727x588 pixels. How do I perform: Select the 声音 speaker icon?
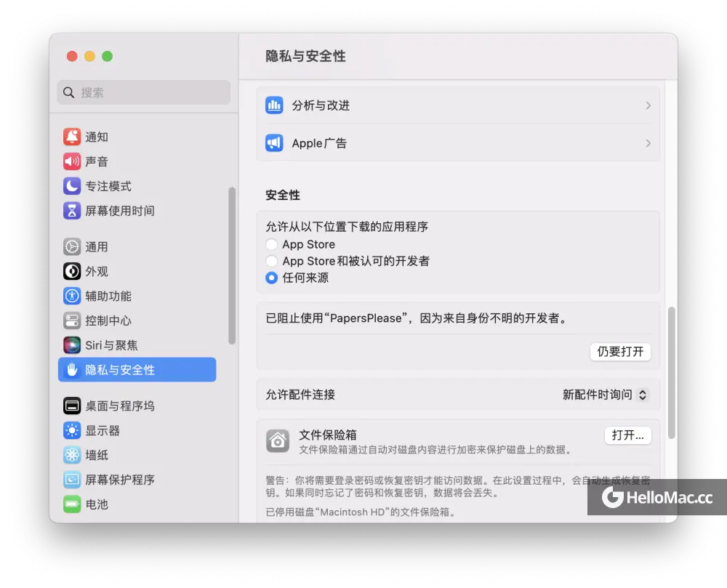72,161
